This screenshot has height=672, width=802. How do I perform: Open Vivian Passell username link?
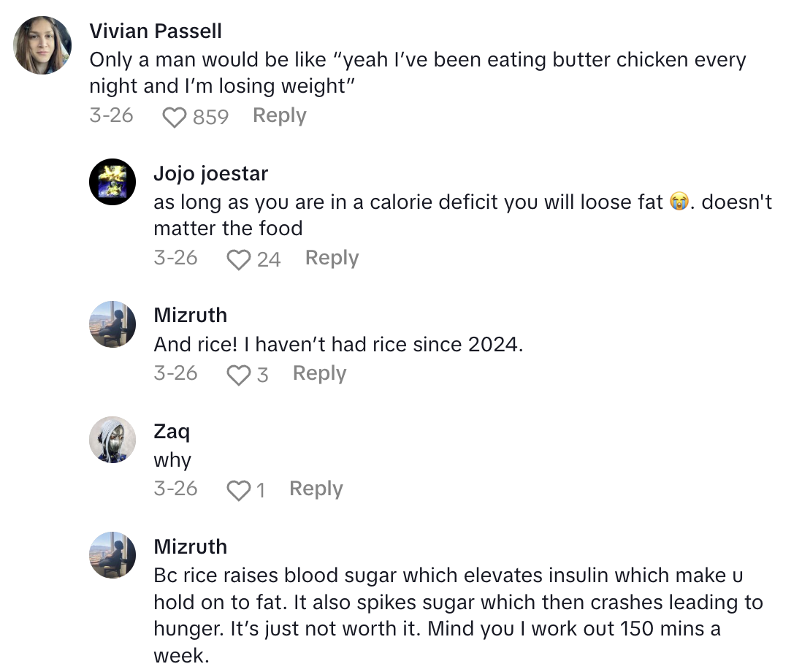pos(156,31)
